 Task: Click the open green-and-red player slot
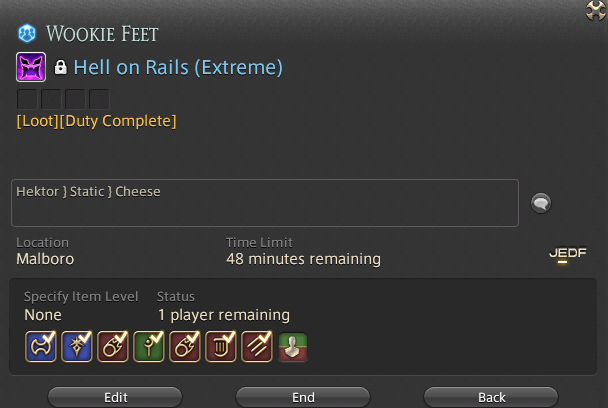(293, 347)
